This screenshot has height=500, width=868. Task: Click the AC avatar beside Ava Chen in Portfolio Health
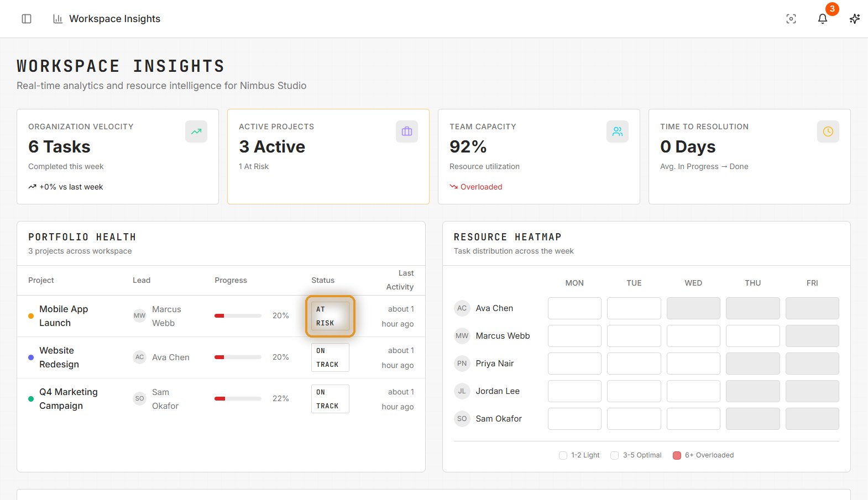[140, 357]
